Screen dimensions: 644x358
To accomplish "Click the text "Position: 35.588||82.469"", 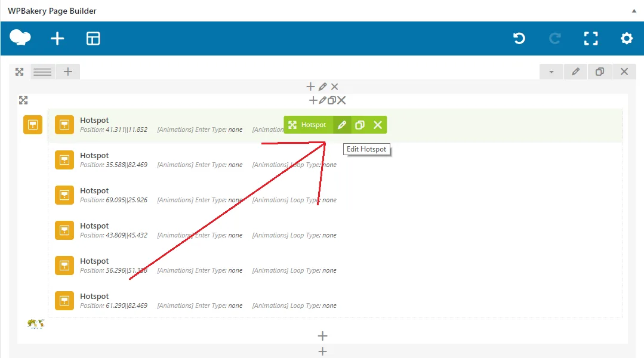I will point(114,165).
